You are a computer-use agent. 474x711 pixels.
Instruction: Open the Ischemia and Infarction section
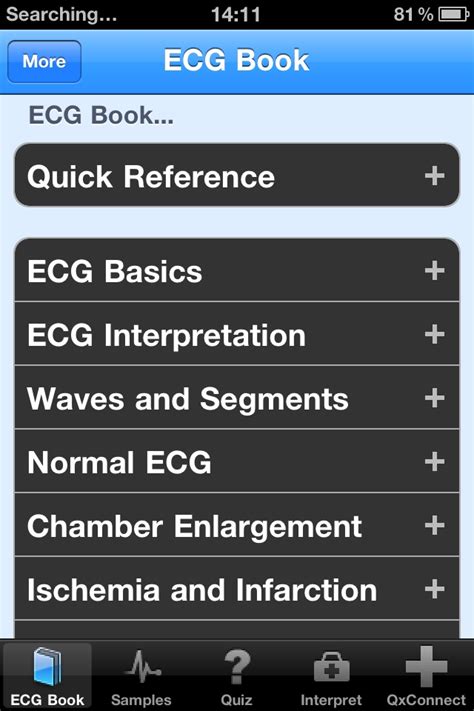(237, 589)
